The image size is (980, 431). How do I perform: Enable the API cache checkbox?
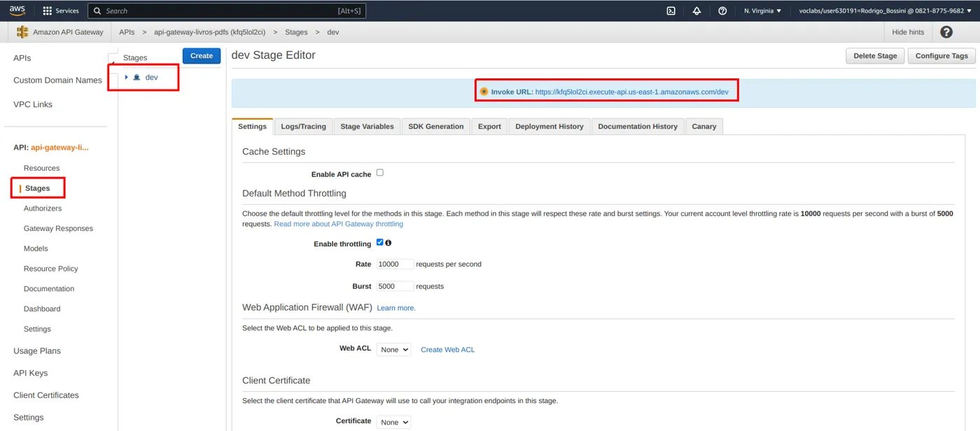[x=380, y=172]
